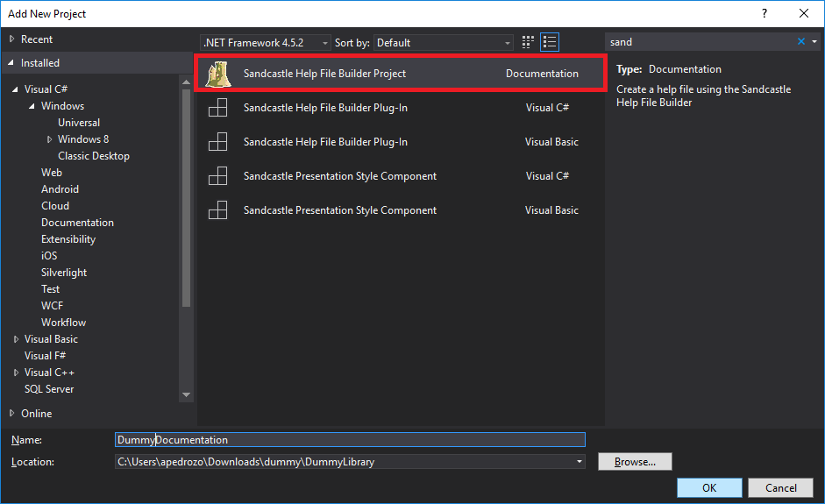Click the Browse... button
Viewport: 825px width, 504px height.
pyautogui.click(x=635, y=462)
